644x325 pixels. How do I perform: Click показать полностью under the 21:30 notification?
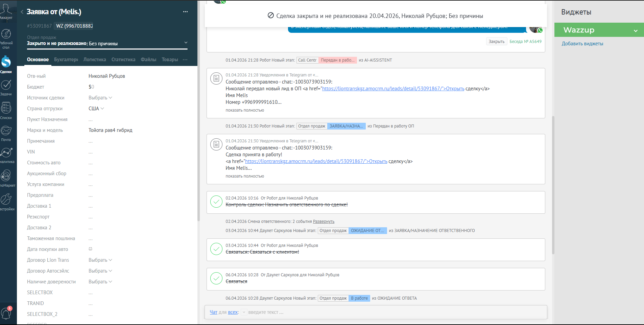point(245,176)
